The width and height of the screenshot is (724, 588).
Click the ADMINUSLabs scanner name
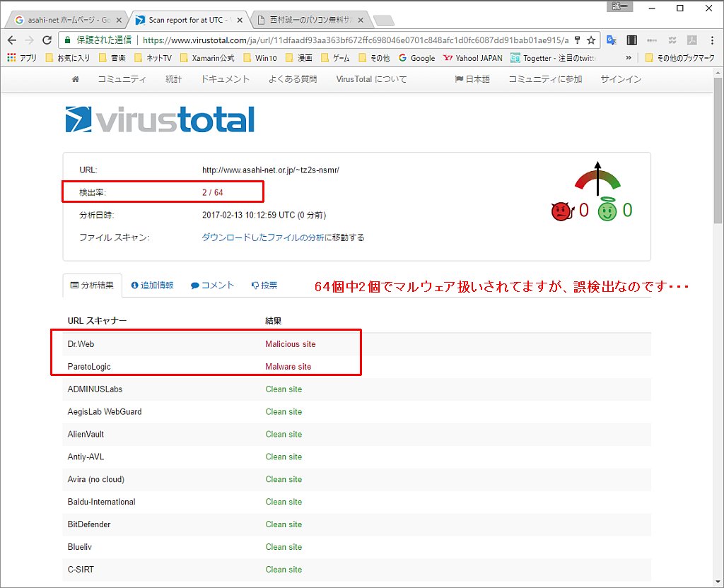[95, 389]
